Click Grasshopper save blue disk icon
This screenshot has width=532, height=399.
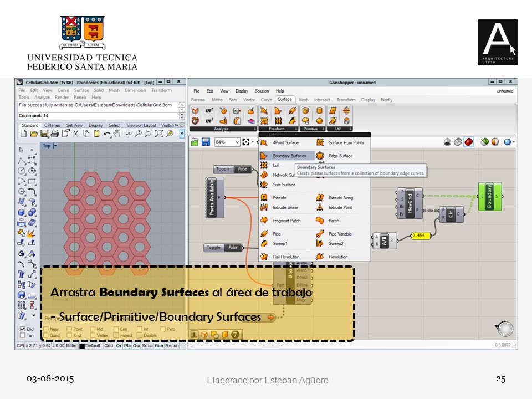coord(206,142)
